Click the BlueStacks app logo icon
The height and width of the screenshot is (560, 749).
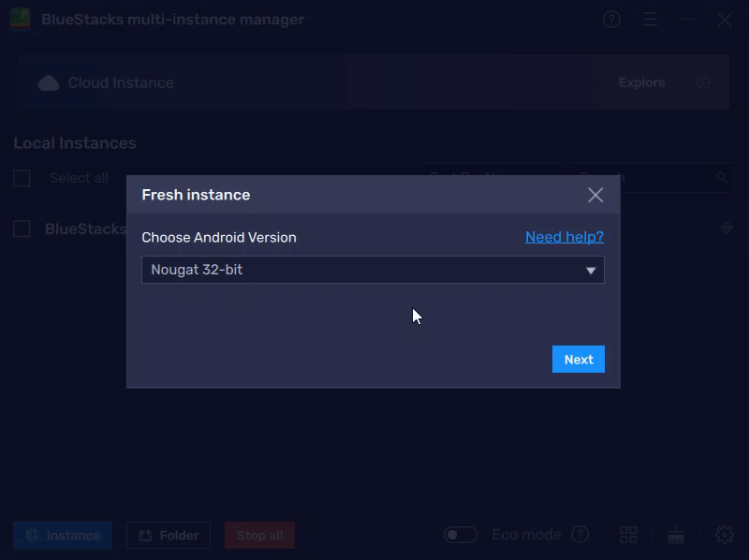(20, 20)
